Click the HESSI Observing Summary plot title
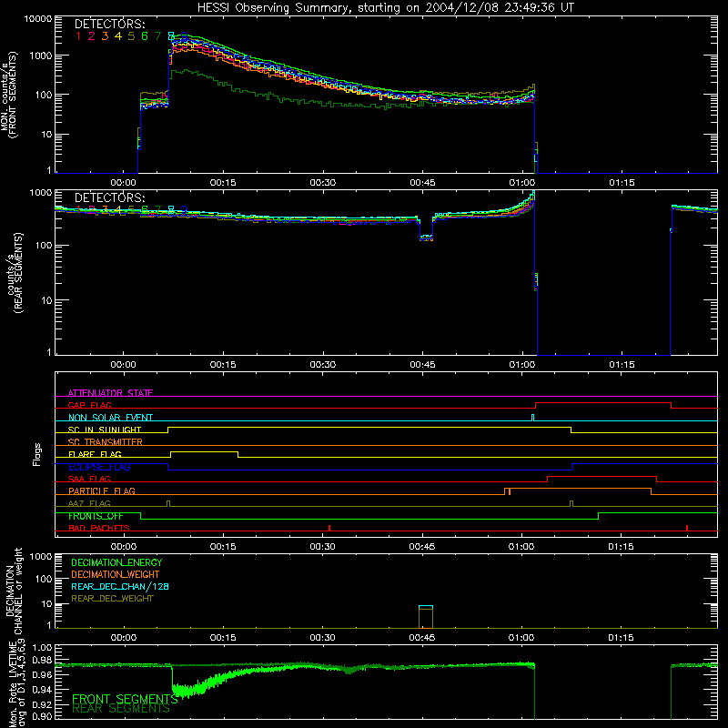Screen dimensions: 728x728 coord(386,7)
